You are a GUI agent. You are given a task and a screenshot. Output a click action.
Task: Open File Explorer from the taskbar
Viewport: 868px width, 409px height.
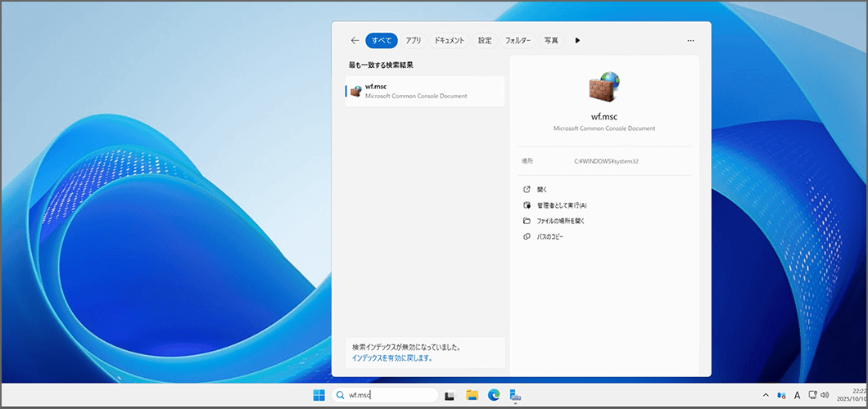[472, 395]
